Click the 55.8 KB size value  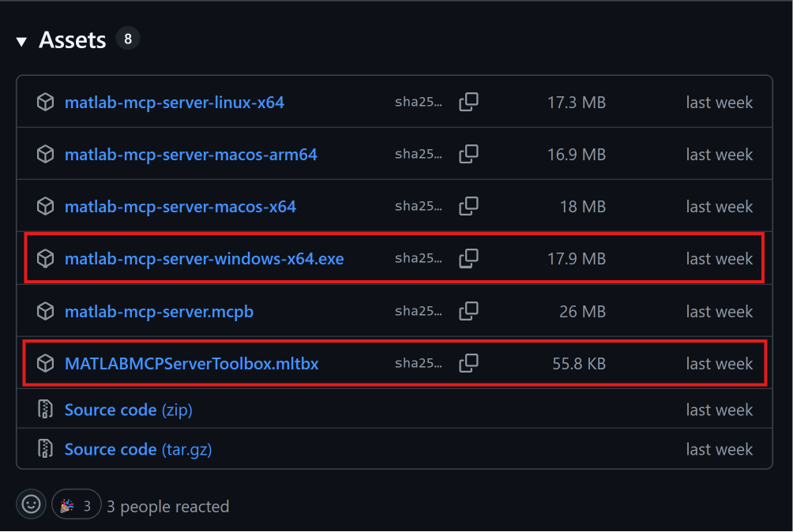579,364
